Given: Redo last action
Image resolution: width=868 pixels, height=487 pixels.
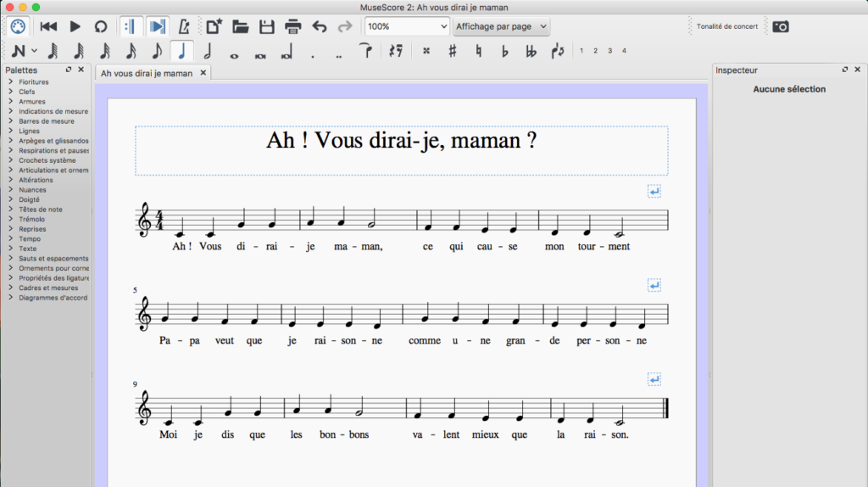Looking at the screenshot, I should (x=345, y=26).
